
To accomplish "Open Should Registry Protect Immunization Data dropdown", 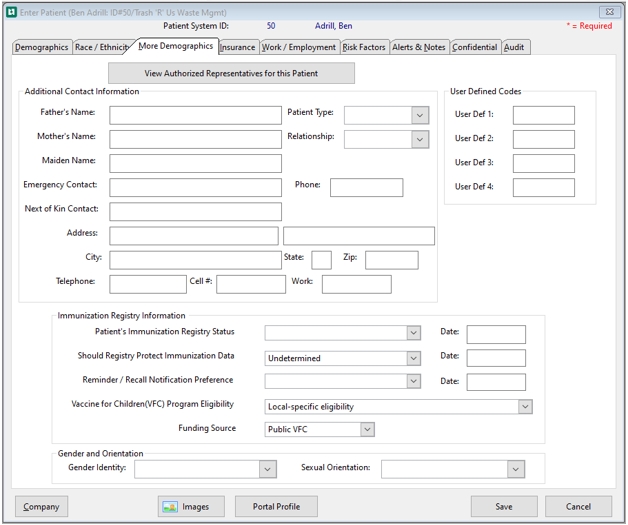I will click(x=413, y=358).
